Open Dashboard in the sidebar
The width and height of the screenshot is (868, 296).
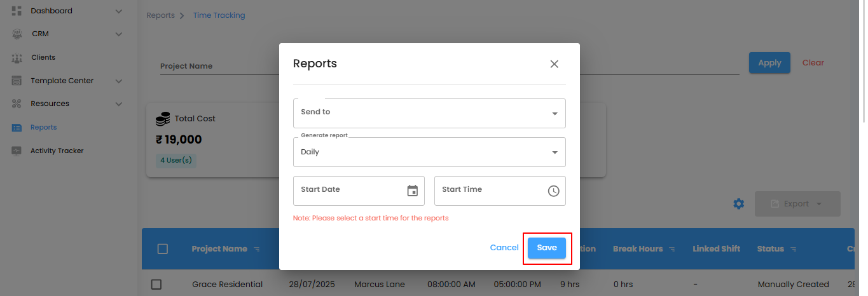click(52, 11)
